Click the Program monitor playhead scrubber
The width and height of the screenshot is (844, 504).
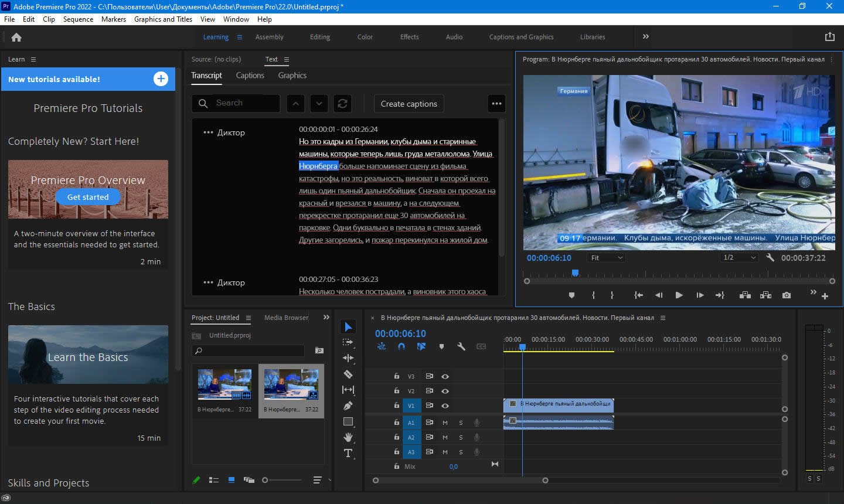coord(575,273)
